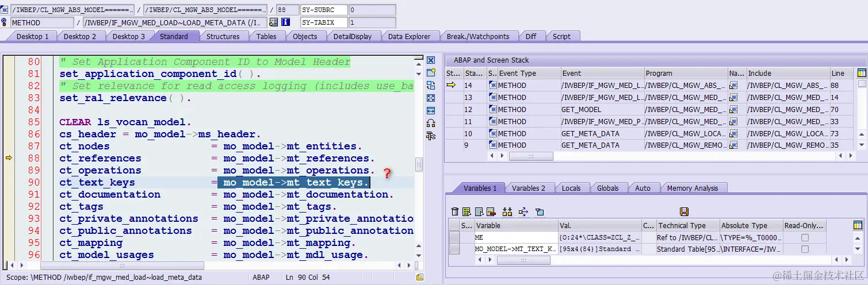The width and height of the screenshot is (868, 285).
Task: Click source icon in stack level 12 row
Action: (492, 109)
